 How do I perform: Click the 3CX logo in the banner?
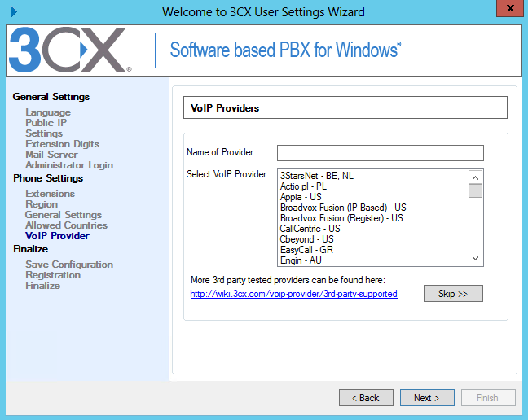tap(70, 50)
